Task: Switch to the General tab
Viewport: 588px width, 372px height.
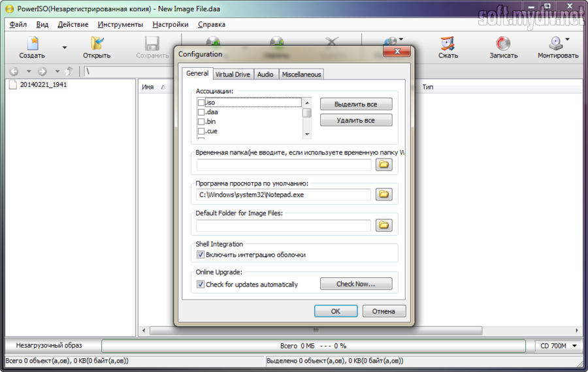Action: 197,74
